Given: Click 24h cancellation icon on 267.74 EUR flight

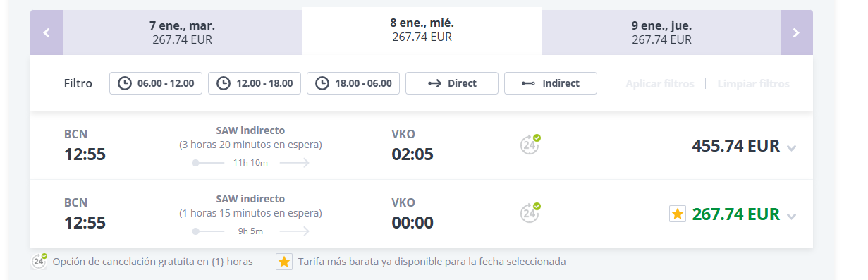Looking at the screenshot, I should click(x=530, y=212).
